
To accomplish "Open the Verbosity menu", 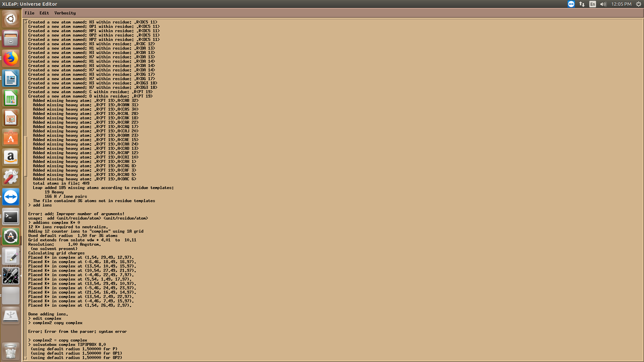I will point(65,13).
